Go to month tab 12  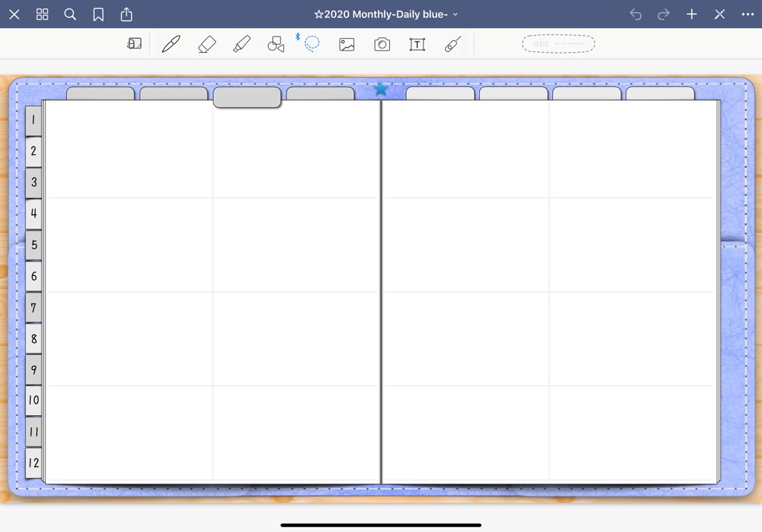tap(33, 463)
